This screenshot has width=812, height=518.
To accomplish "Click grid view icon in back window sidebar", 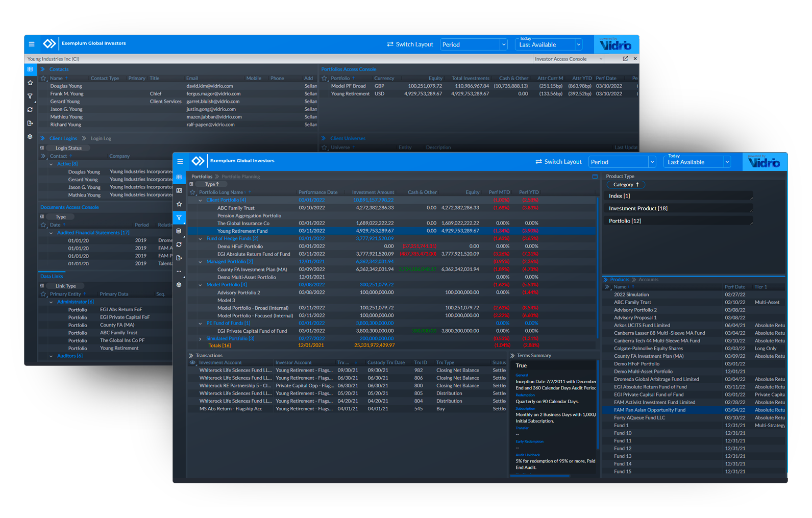I will click(30, 69).
